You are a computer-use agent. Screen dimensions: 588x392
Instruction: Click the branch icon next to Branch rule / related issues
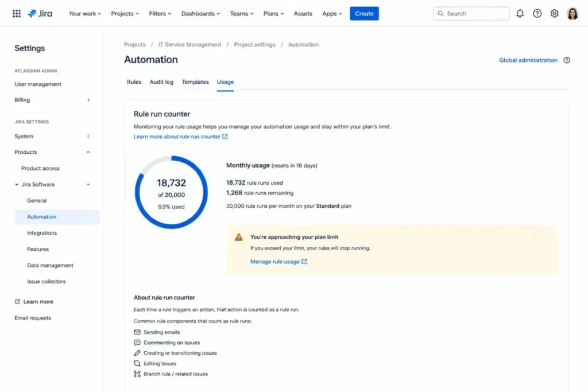coord(137,374)
